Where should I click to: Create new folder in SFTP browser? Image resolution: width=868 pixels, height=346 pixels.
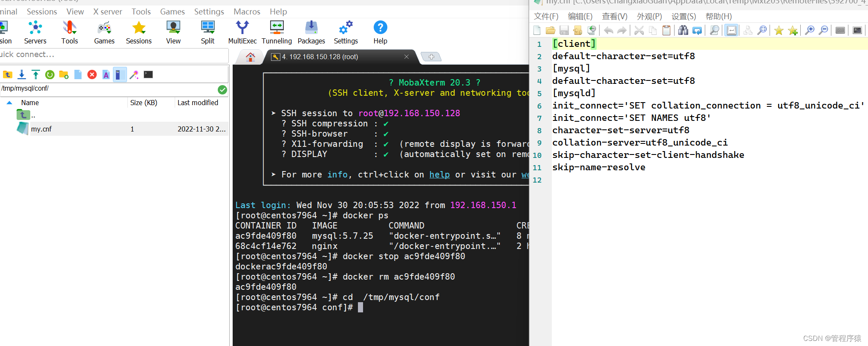click(x=64, y=75)
